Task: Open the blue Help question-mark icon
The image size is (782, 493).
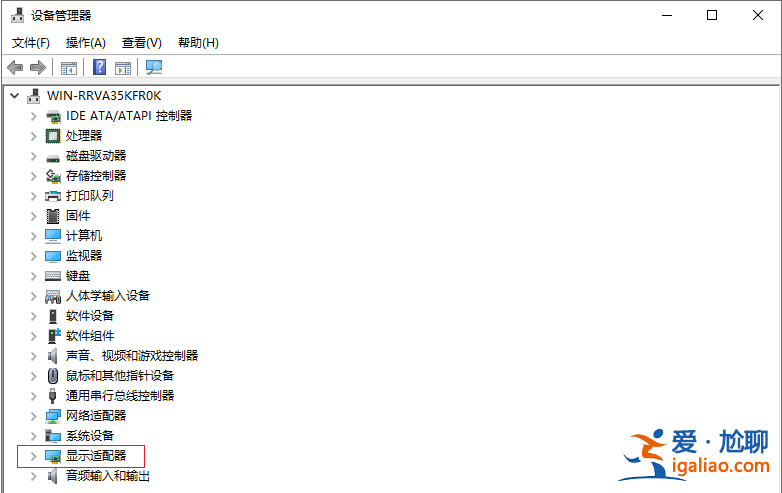Action: [100, 67]
